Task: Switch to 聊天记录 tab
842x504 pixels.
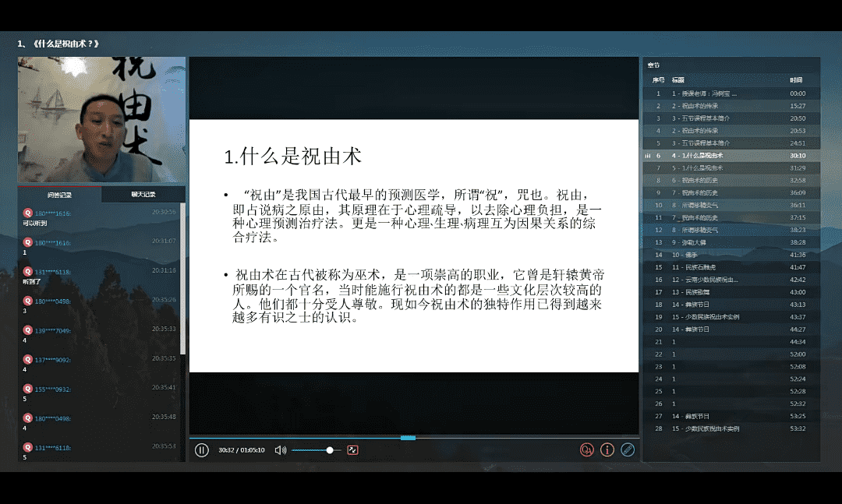Action: pos(143,195)
